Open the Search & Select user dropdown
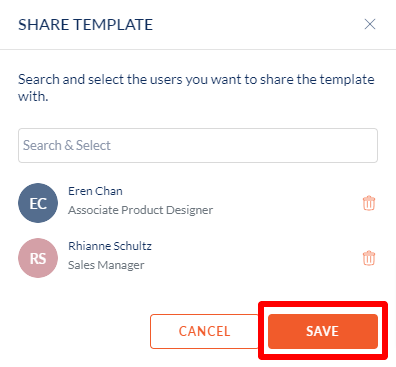This screenshot has width=396, height=367. (198, 146)
